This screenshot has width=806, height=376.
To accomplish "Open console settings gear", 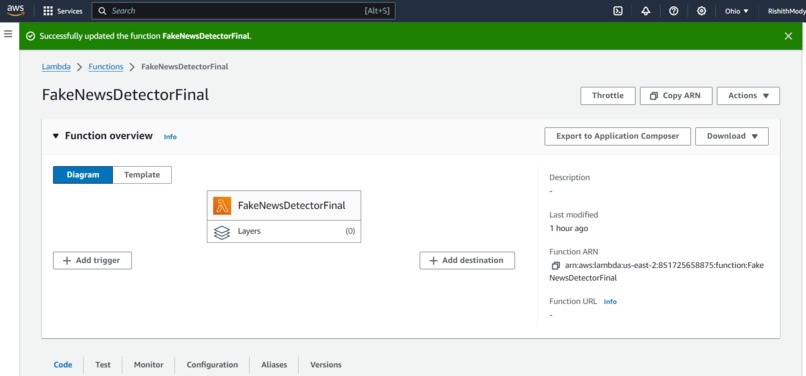I will [x=701, y=11].
